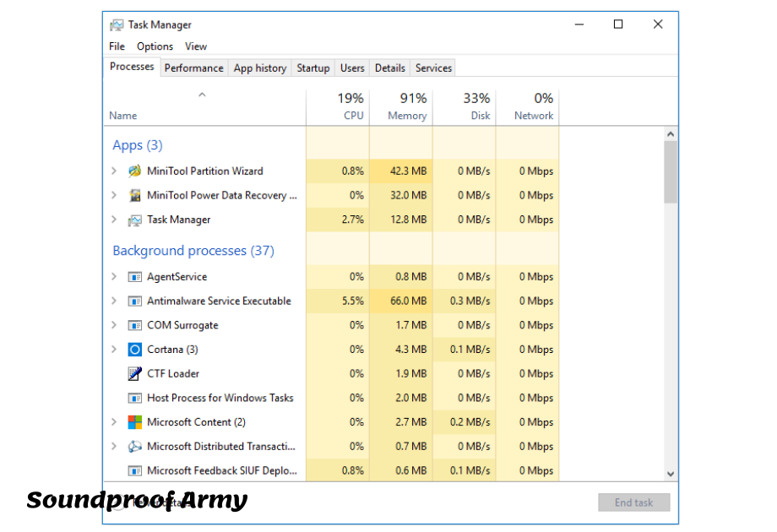Expand the Task Manager process row
Image resolution: width=777 pixels, height=532 pixels.
tap(114, 220)
